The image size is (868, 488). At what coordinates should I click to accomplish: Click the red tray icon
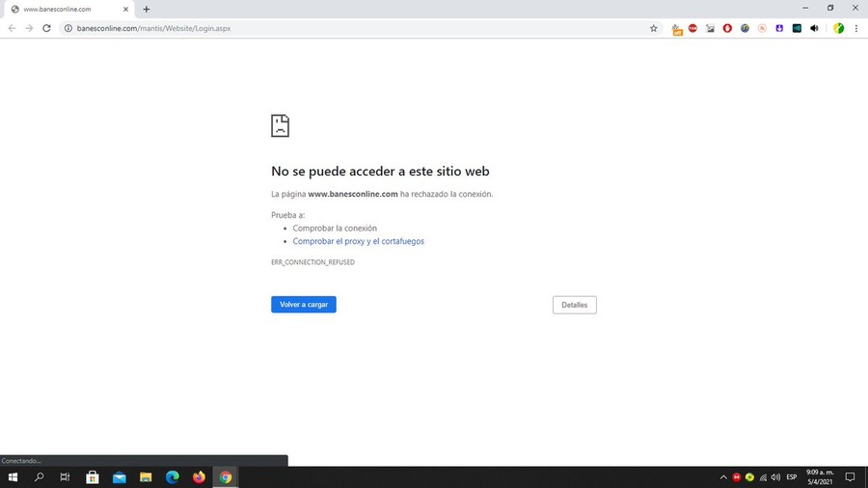pyautogui.click(x=736, y=477)
